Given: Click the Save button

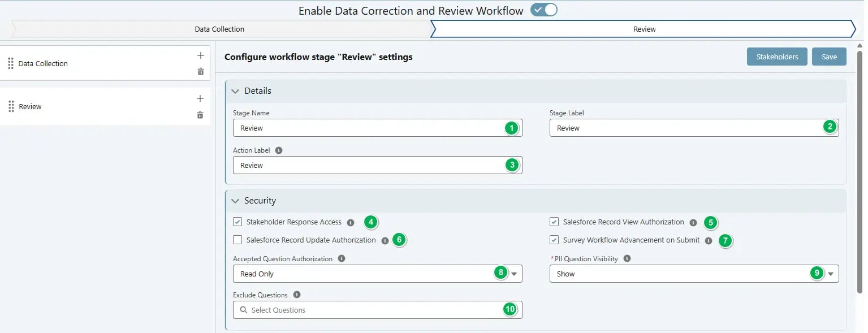Looking at the screenshot, I should (829, 57).
